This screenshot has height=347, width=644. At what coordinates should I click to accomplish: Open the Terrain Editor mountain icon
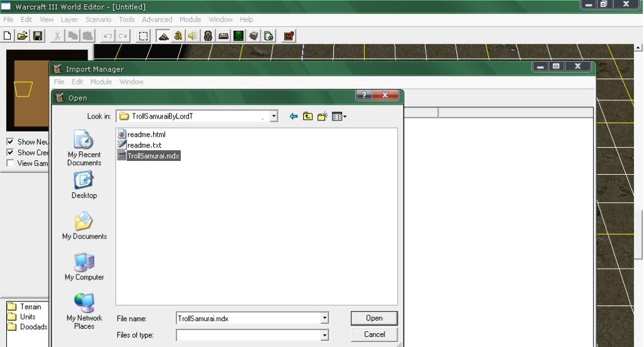click(x=163, y=36)
